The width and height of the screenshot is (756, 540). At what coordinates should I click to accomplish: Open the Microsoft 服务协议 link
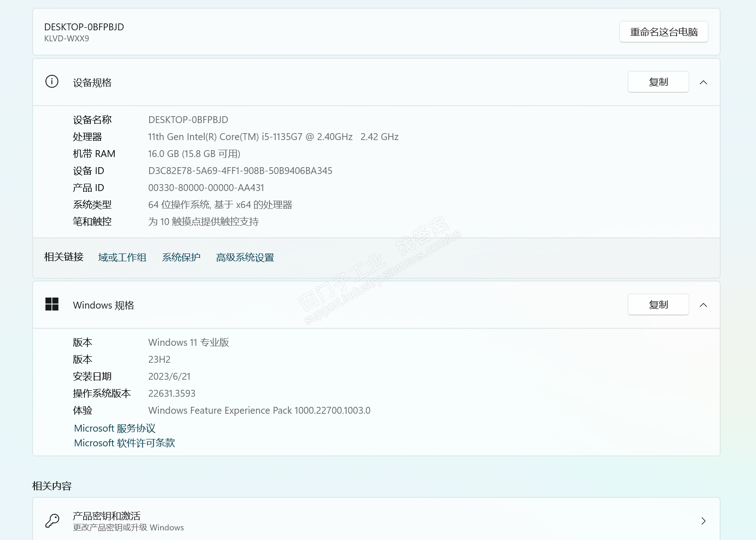[x=115, y=428]
